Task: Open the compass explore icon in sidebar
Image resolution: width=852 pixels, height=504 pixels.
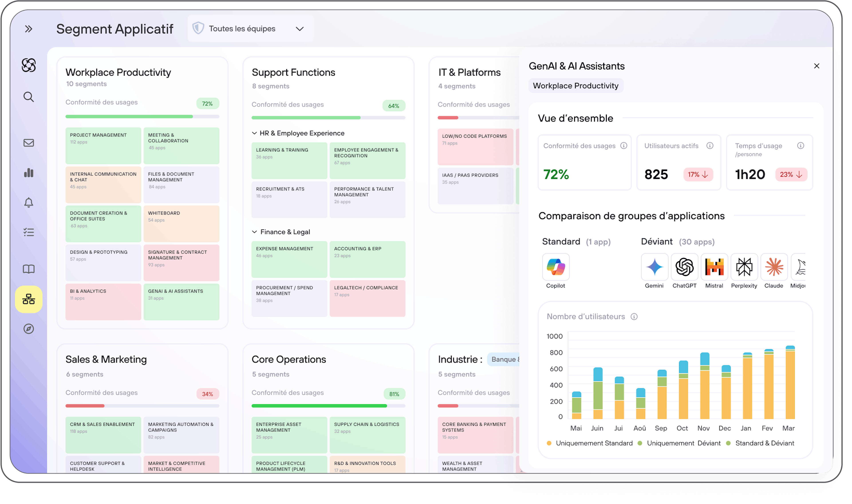Action: (x=29, y=329)
